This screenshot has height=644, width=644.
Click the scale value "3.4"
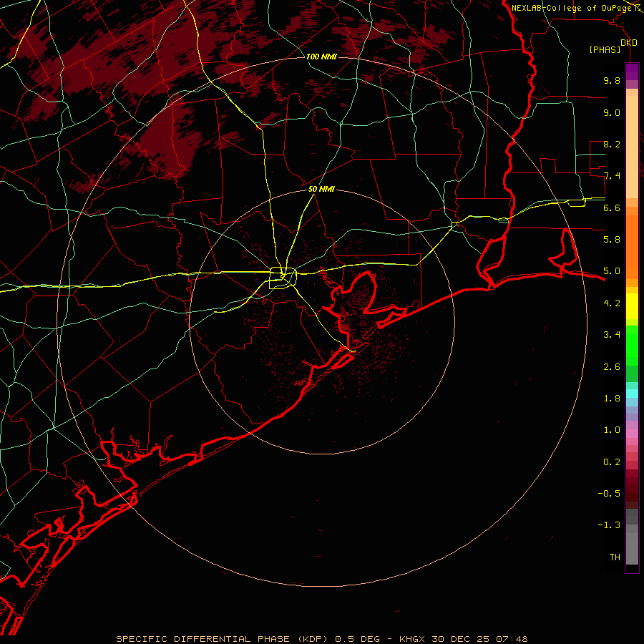612,335
